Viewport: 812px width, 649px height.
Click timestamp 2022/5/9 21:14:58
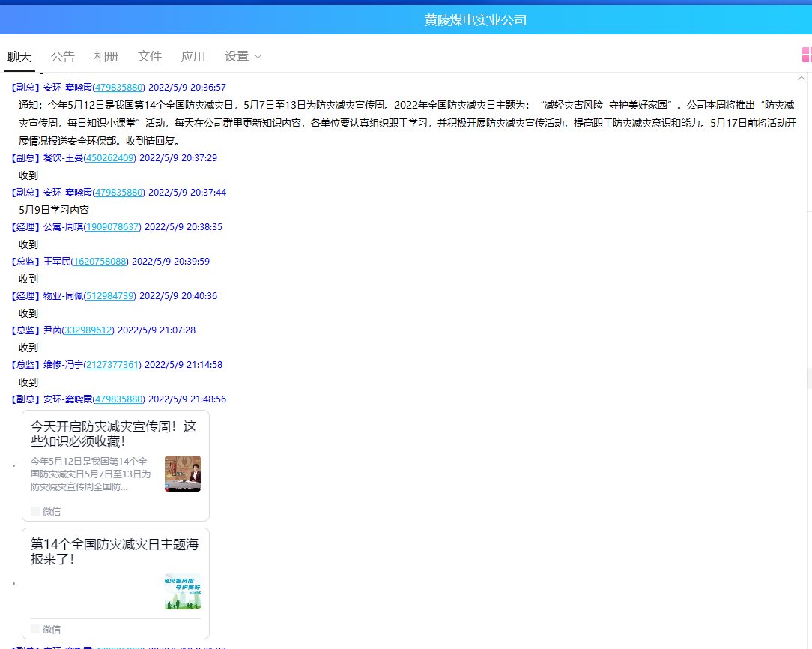tap(184, 365)
